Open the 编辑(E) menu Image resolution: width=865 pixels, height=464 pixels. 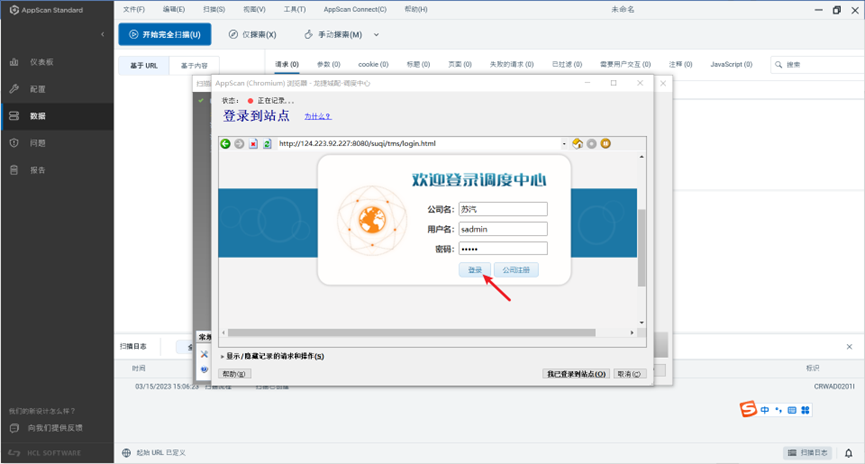(x=174, y=9)
